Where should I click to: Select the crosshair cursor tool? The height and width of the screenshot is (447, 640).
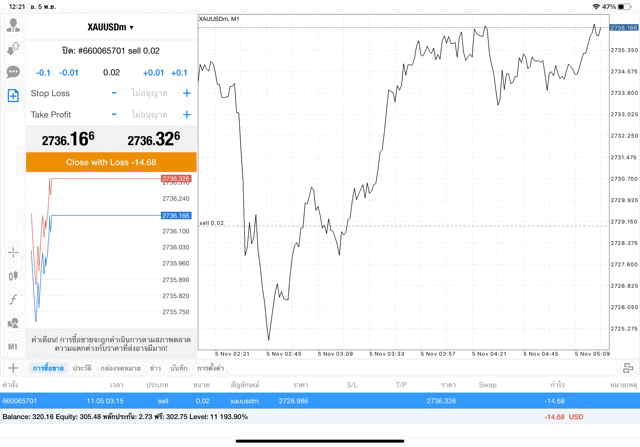click(13, 253)
